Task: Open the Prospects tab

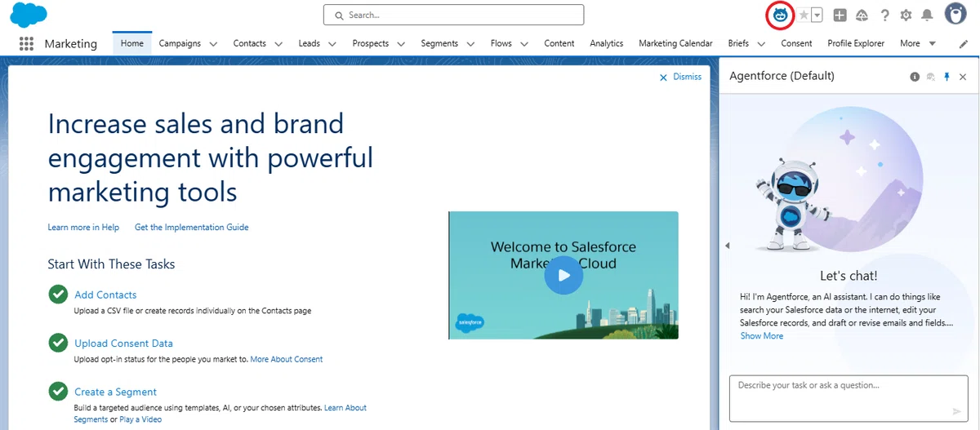Action: click(x=371, y=43)
